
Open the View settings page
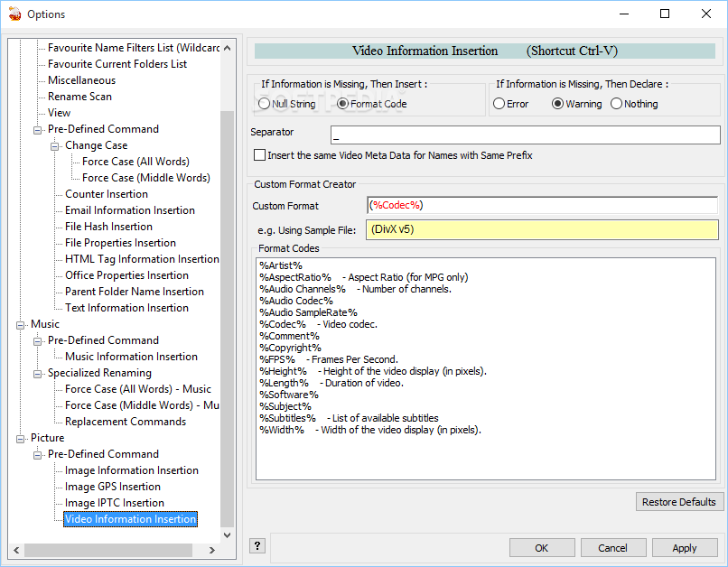click(59, 113)
